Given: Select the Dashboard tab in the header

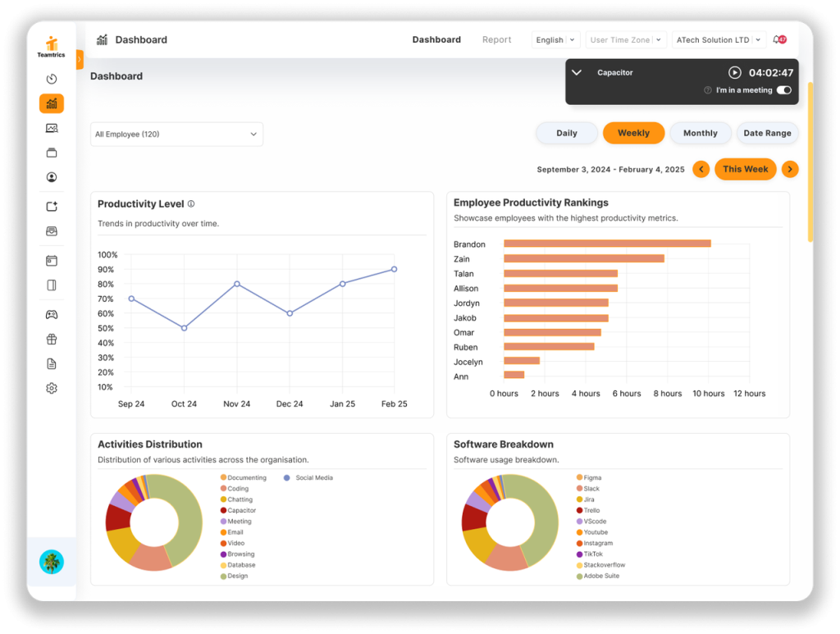Looking at the screenshot, I should coord(436,39).
